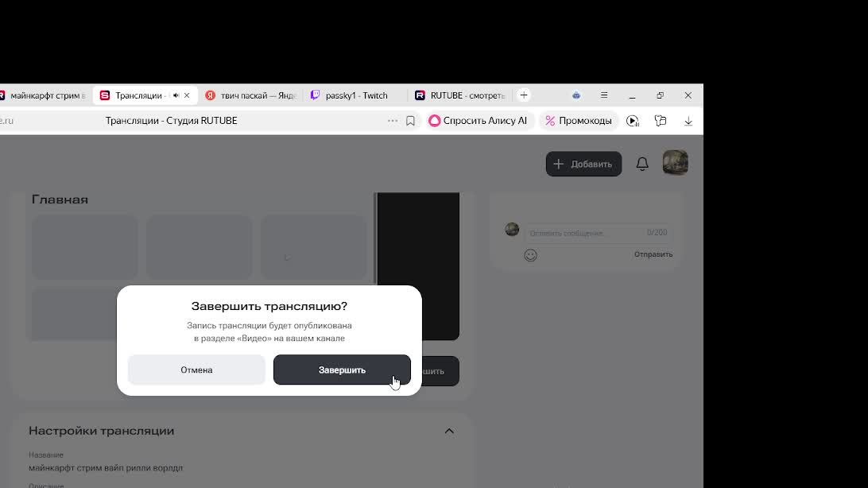Viewport: 868px width, 488px height.
Task: Send chat message with Отправить
Action: pos(653,254)
